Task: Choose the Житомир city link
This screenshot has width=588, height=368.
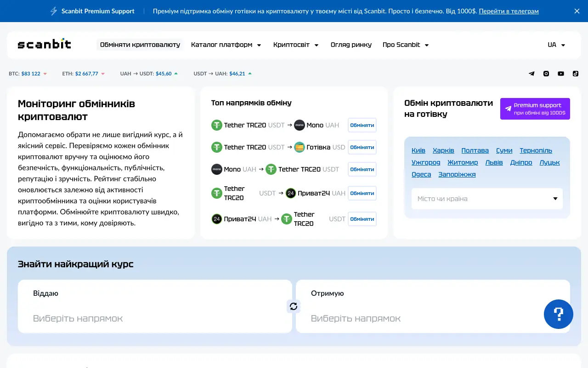Action: pyautogui.click(x=463, y=162)
